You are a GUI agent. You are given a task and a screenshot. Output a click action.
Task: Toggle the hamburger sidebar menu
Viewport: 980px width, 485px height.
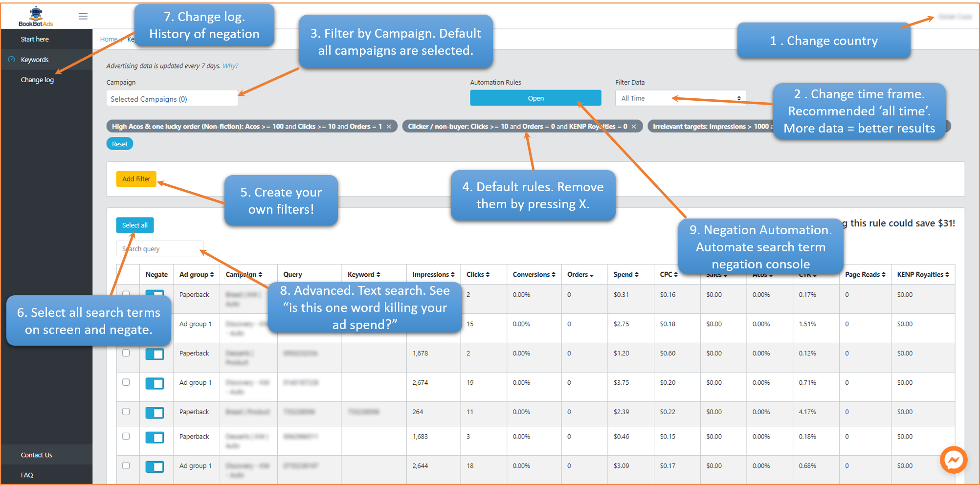point(83,17)
